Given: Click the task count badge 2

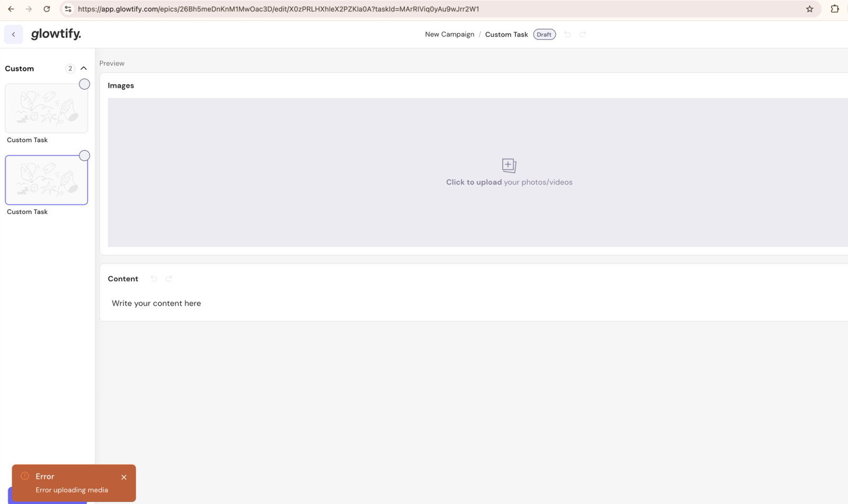Looking at the screenshot, I should (x=70, y=68).
